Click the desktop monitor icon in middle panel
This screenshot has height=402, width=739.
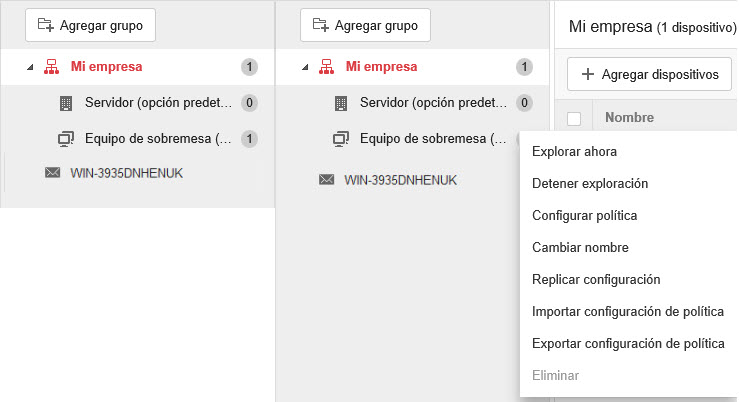click(x=340, y=138)
